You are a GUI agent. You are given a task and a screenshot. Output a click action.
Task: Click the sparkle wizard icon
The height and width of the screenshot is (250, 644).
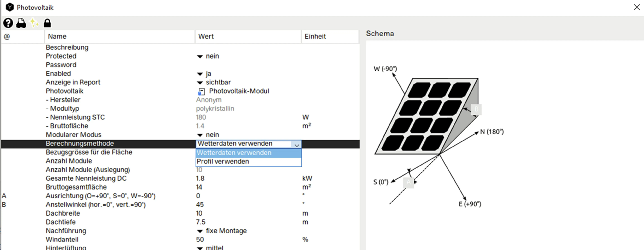(x=34, y=23)
